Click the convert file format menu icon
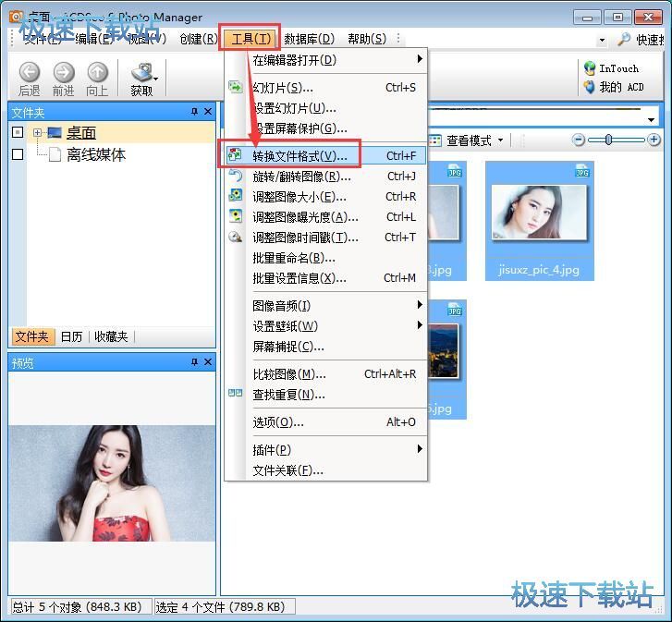672x622 pixels. click(x=235, y=155)
